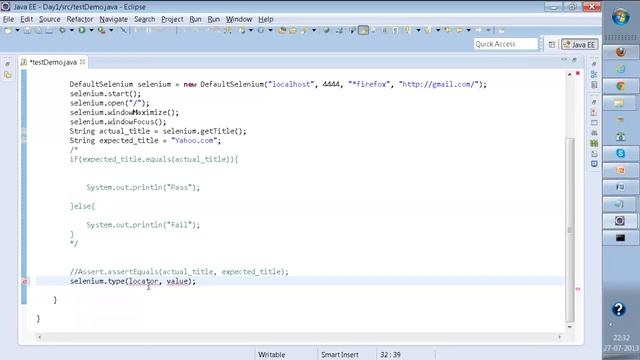Open the Help menu

coord(266,19)
